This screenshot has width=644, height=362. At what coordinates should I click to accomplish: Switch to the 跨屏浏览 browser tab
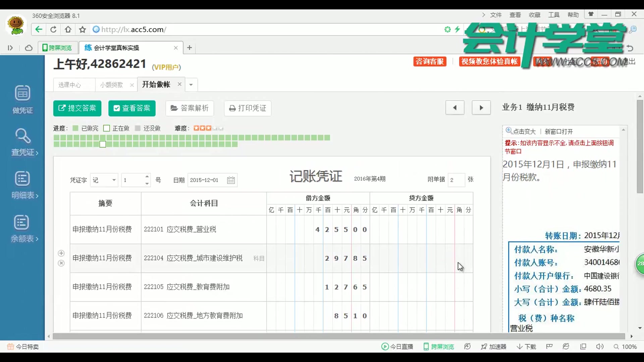(58, 48)
